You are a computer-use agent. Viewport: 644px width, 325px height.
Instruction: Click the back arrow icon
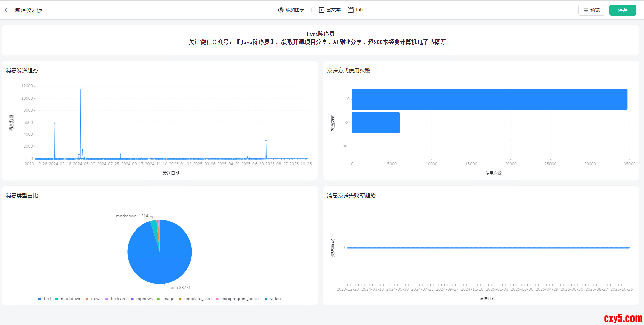pyautogui.click(x=8, y=10)
